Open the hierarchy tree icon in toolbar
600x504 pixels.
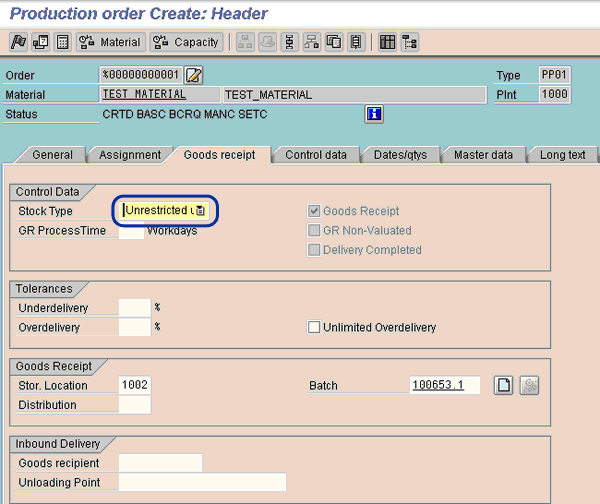point(410,42)
